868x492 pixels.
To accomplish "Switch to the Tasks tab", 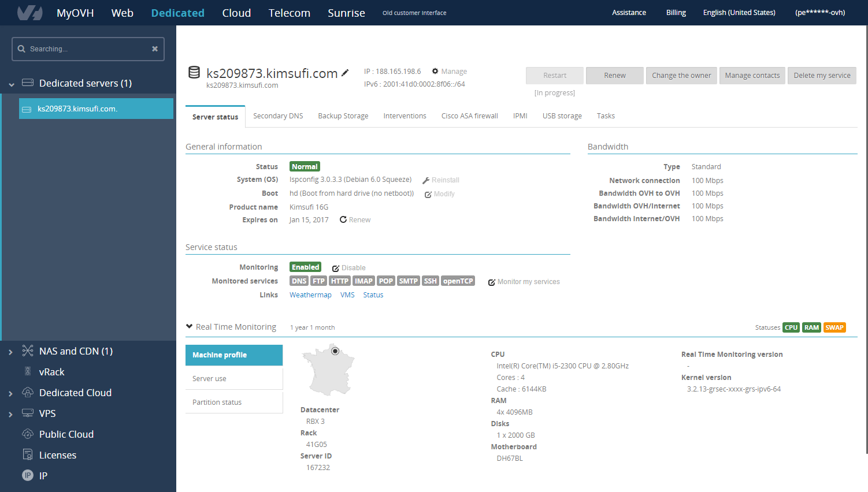I will 606,116.
